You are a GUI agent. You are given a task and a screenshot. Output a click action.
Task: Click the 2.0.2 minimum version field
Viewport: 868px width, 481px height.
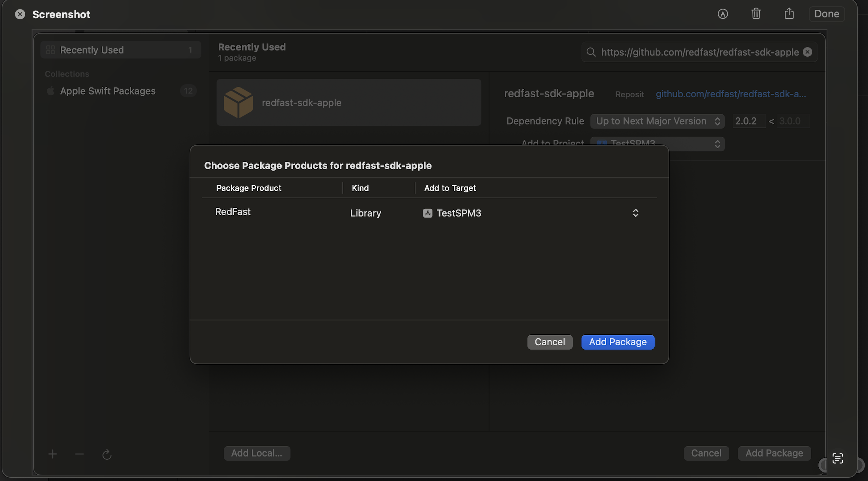click(749, 121)
